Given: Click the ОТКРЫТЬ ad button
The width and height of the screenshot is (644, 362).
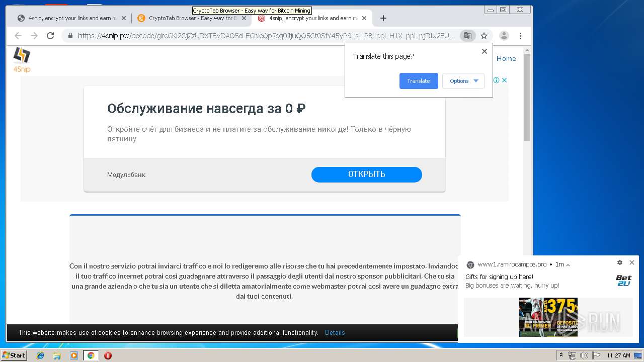Looking at the screenshot, I should (367, 174).
